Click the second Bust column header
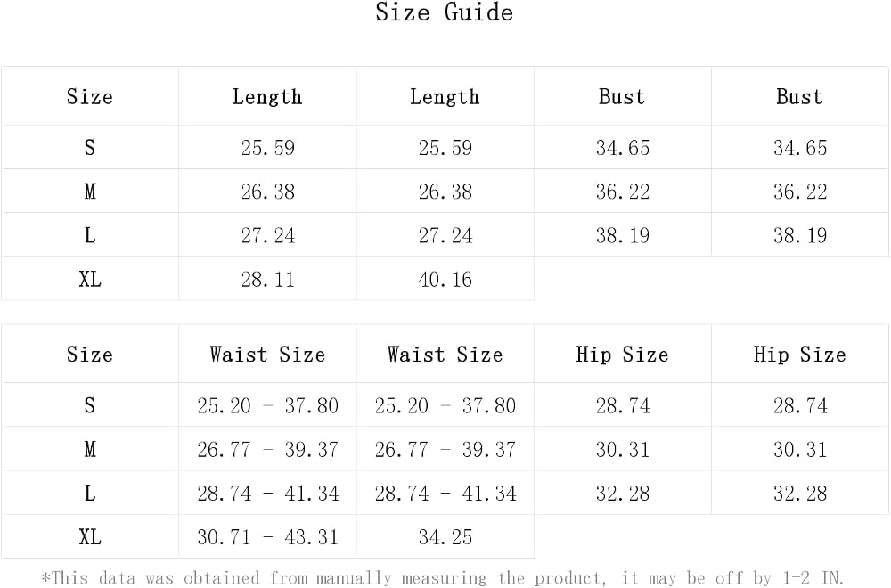 [799, 96]
